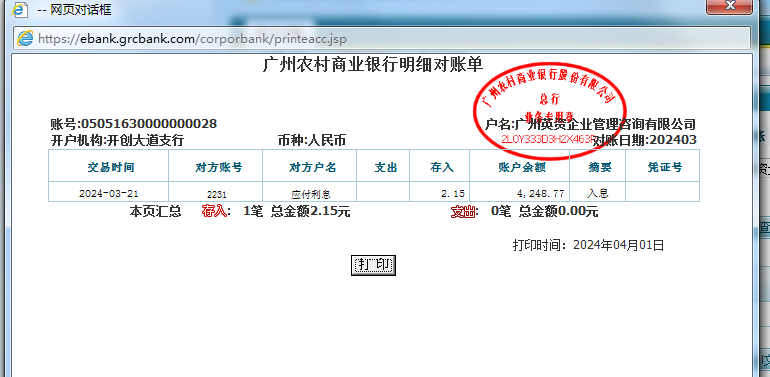Click the 打印 print button
The height and width of the screenshot is (377, 770).
[373, 265]
